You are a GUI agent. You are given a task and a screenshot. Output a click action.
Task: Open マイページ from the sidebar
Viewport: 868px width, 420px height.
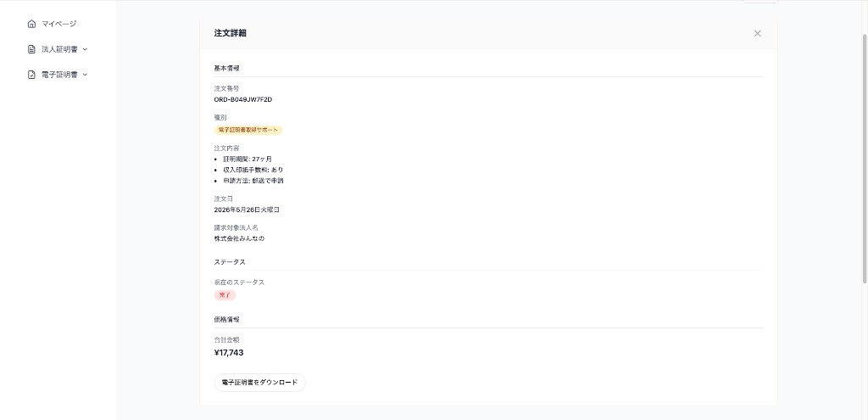pos(59,24)
